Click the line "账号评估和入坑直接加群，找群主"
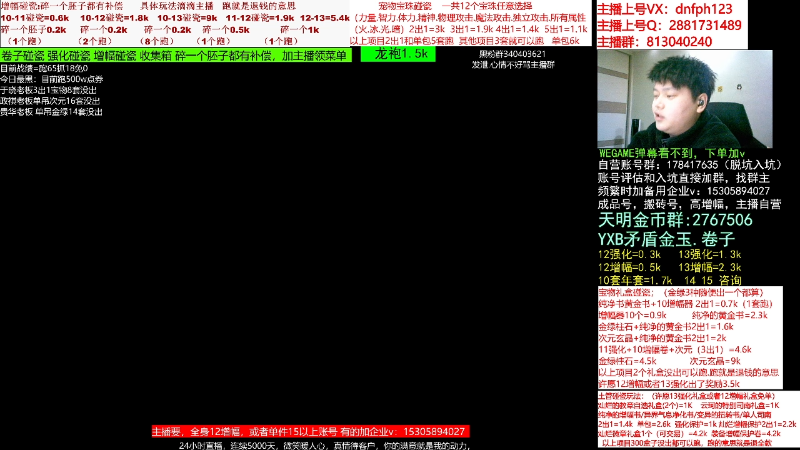The height and width of the screenshot is (450, 800). coord(684,178)
